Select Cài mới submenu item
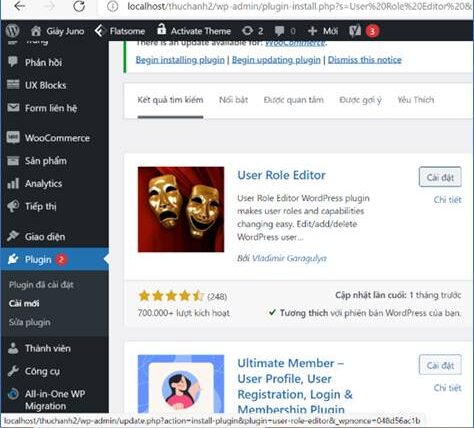Screen dimensions: 474x428 click(24, 303)
